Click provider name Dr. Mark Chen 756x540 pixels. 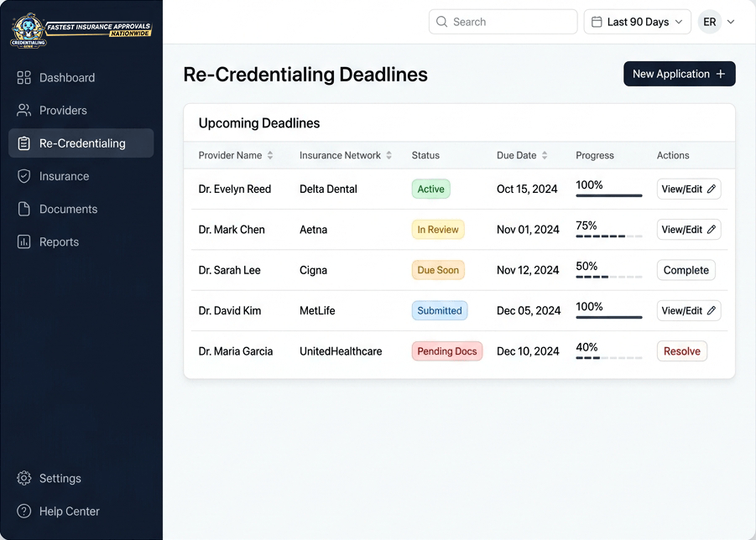[232, 229]
